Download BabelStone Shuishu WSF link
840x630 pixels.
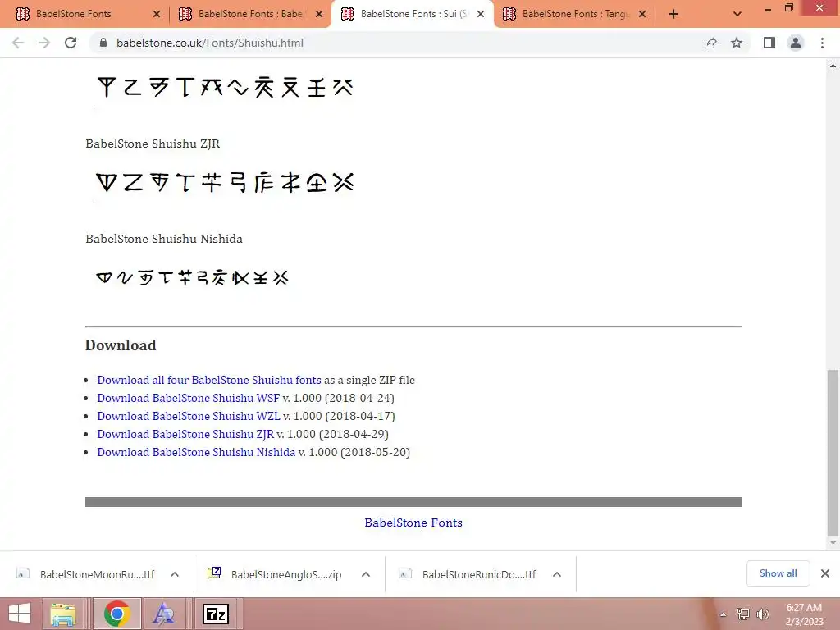(x=188, y=398)
